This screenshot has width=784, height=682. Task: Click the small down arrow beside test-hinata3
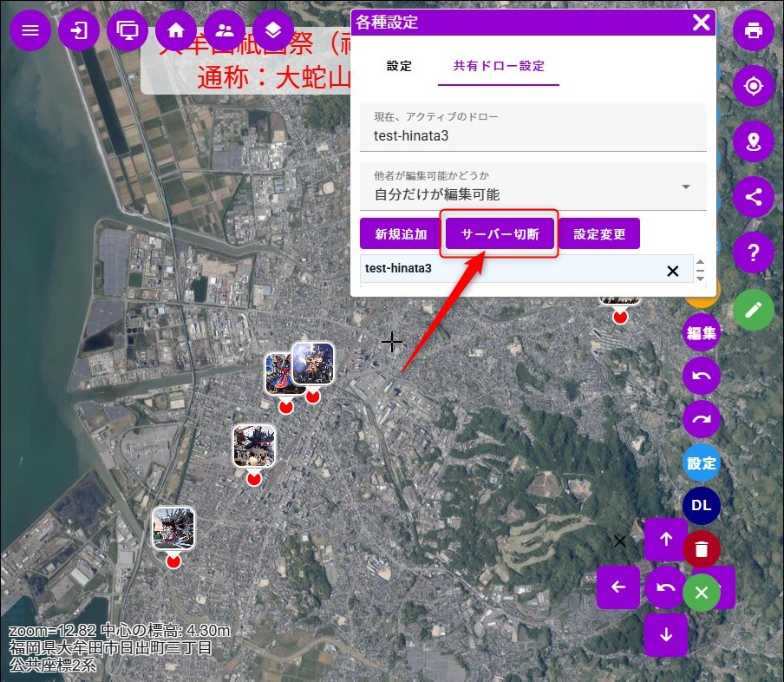point(701,278)
